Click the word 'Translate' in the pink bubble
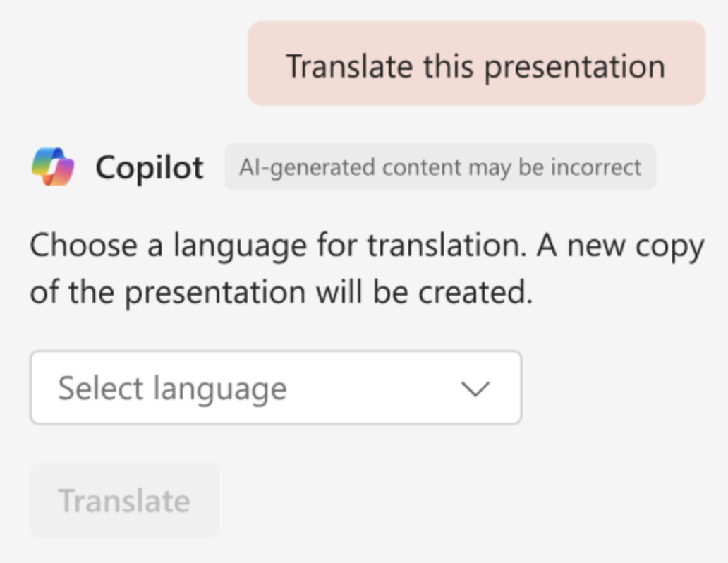 349,66
